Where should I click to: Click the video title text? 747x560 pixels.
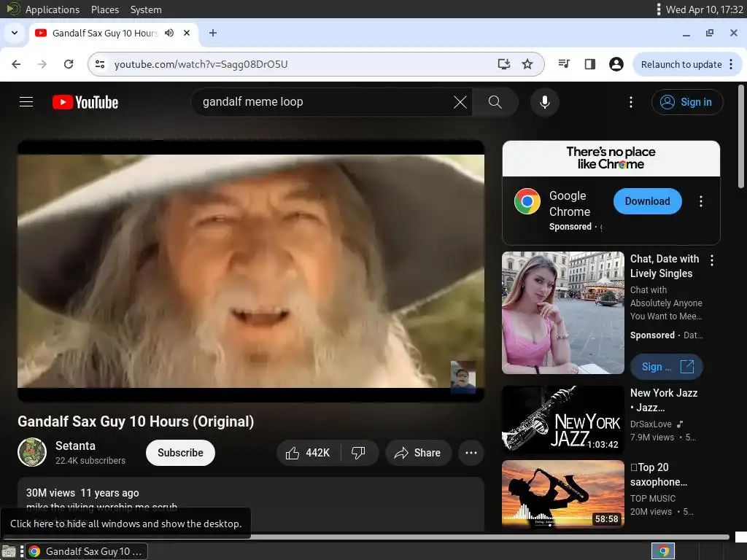coord(136,421)
